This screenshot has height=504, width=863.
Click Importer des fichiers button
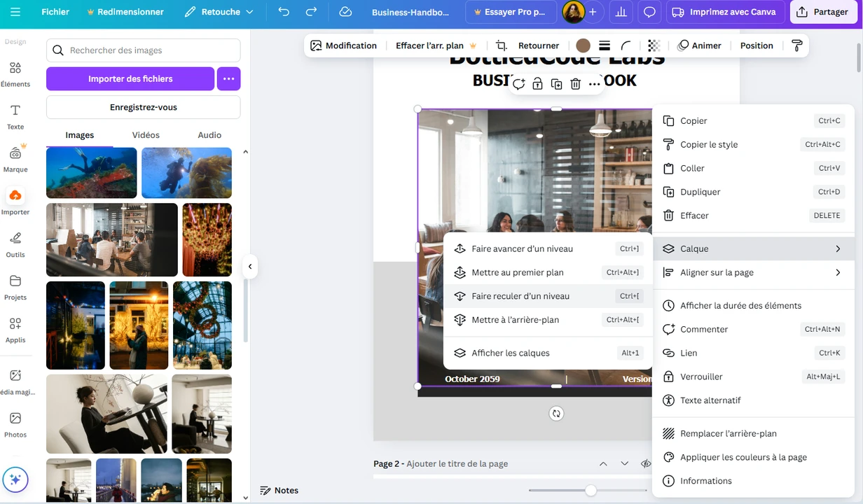[130, 79]
